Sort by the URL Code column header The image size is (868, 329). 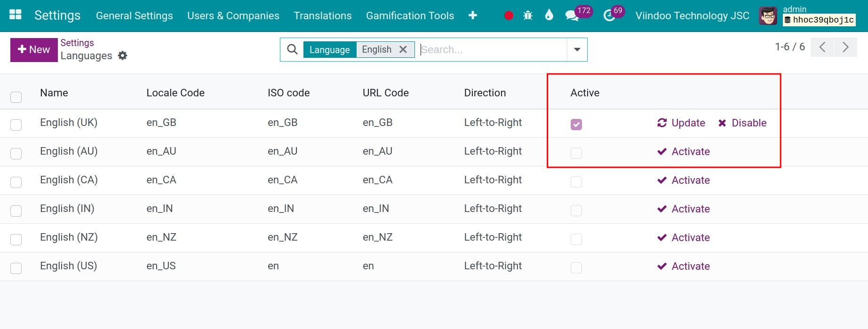[386, 93]
